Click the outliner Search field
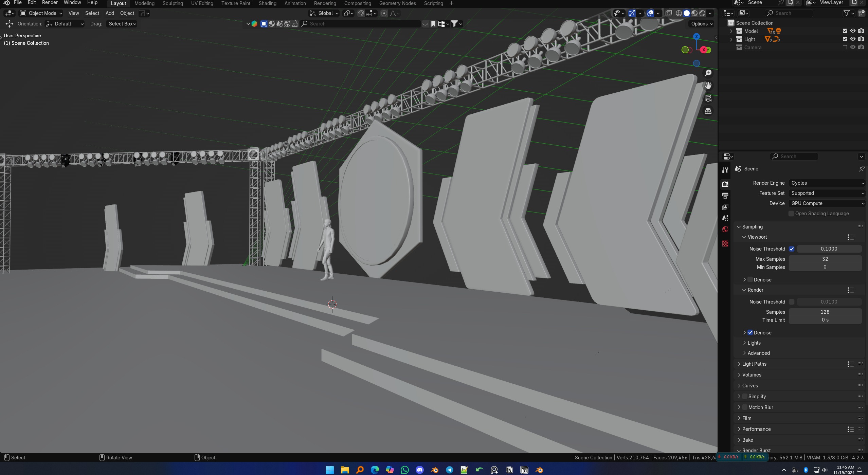 click(x=790, y=13)
